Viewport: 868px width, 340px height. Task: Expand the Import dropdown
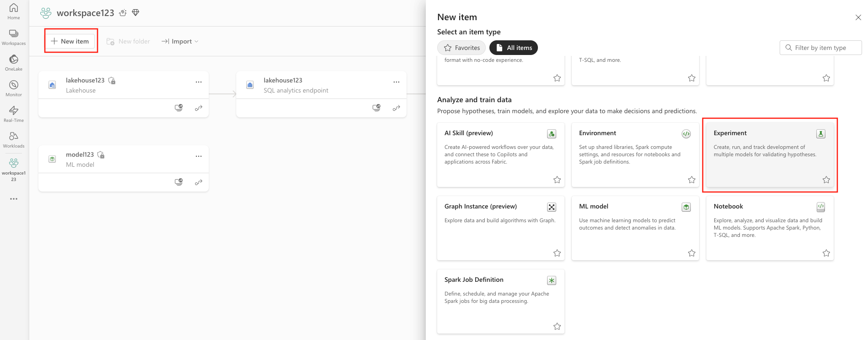[x=180, y=41]
